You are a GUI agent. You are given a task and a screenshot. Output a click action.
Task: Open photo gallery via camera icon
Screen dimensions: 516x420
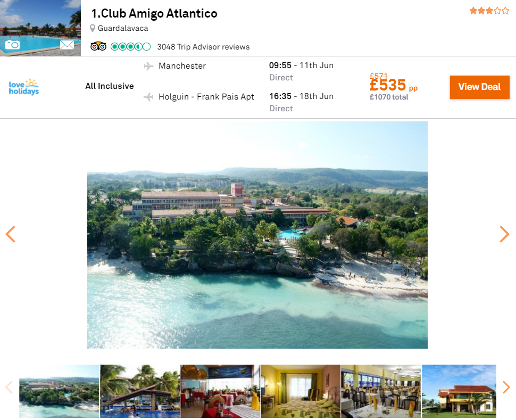click(x=13, y=45)
